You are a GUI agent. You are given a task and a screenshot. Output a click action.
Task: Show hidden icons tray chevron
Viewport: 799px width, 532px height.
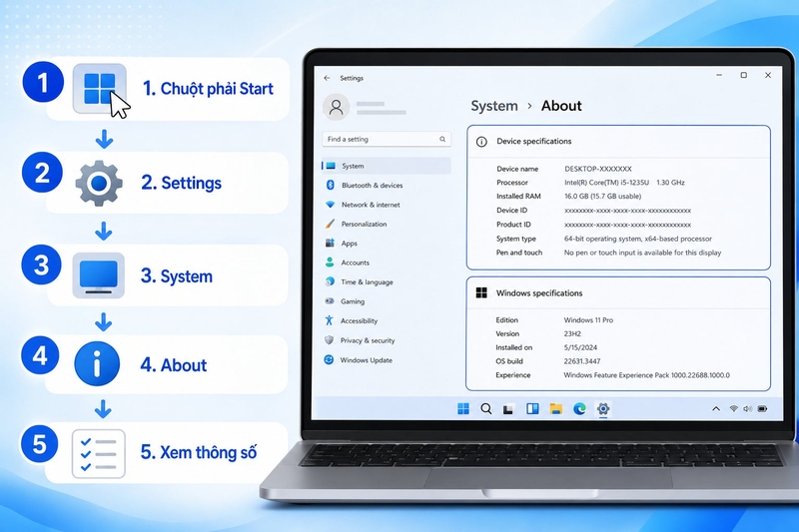716,409
